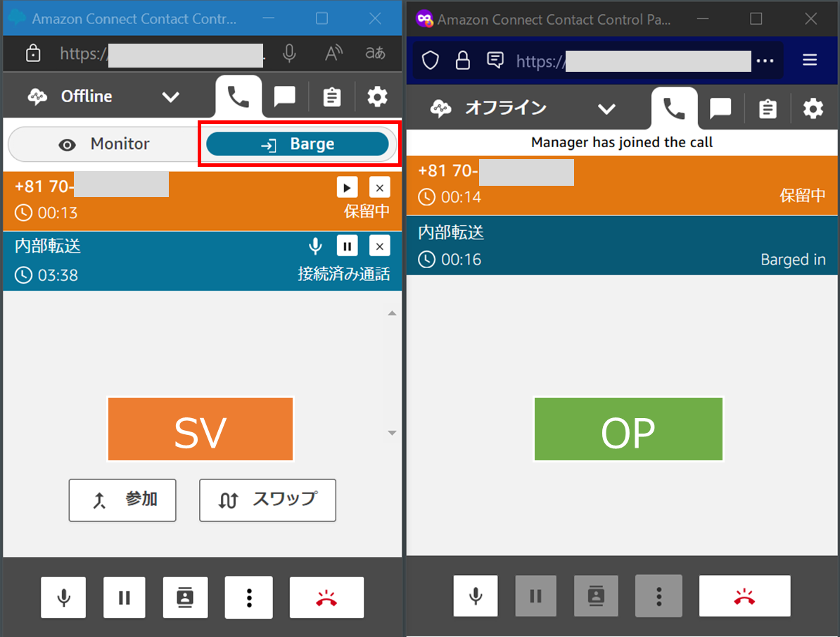
Task: Open settings gear in OP window
Action: pyautogui.click(x=813, y=109)
